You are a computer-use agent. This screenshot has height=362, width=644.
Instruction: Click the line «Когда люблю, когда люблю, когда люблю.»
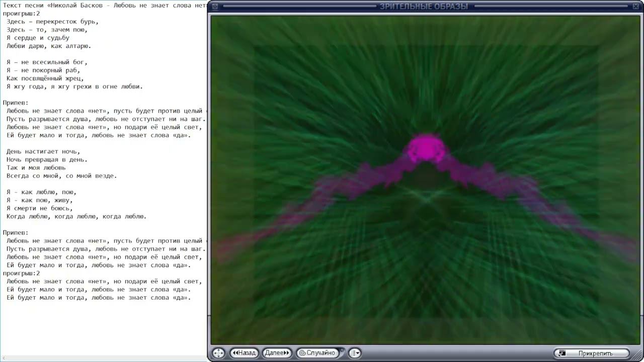76,216
